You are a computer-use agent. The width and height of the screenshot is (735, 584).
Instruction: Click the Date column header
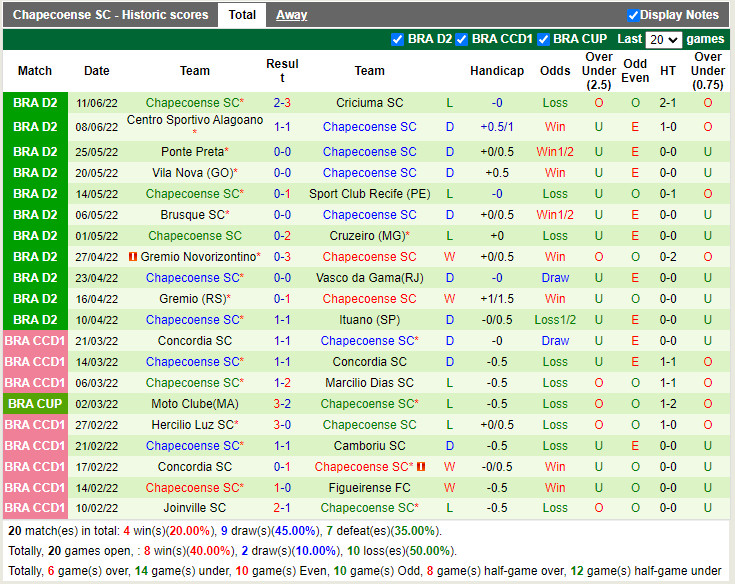97,71
